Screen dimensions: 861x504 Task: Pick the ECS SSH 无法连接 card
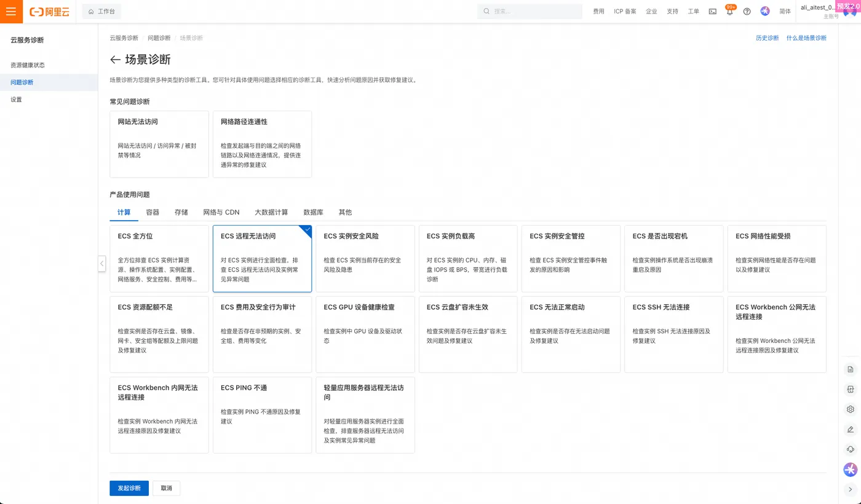674,334
